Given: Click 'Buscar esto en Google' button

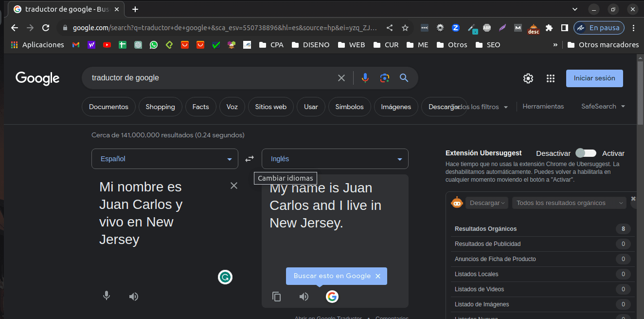Looking at the screenshot, I should pyautogui.click(x=332, y=276).
